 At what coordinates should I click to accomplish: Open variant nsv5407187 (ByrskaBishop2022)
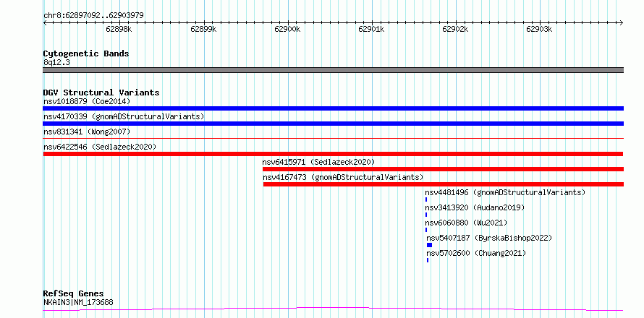coord(489,238)
